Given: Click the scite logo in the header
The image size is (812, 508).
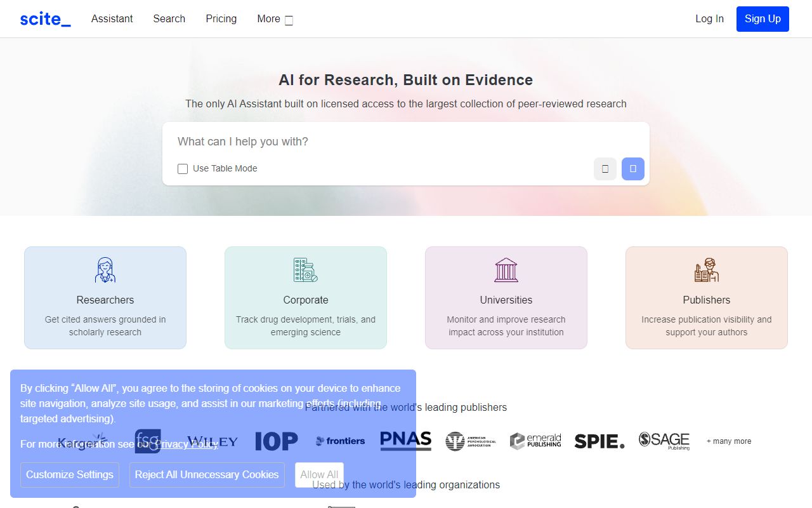Looking at the screenshot, I should pyautogui.click(x=44, y=18).
